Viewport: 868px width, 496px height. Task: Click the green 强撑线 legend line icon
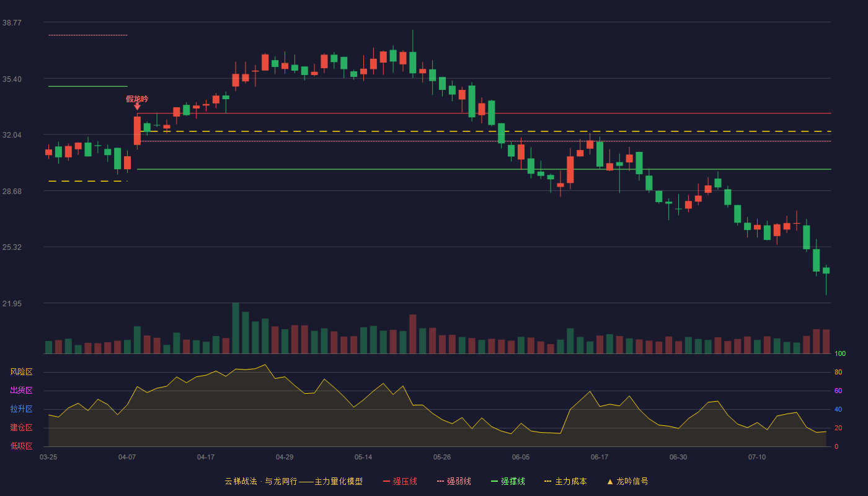click(494, 481)
